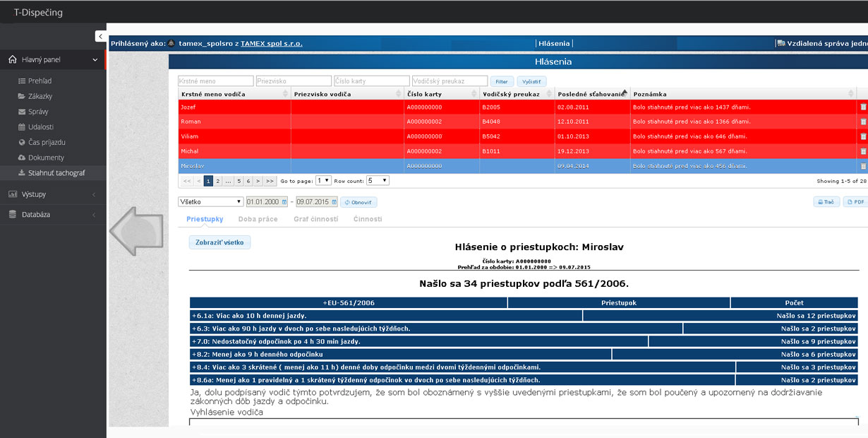This screenshot has height=438, width=868.
Task: Sort by Priezvisko vodiča column arrows
Action: (398, 94)
